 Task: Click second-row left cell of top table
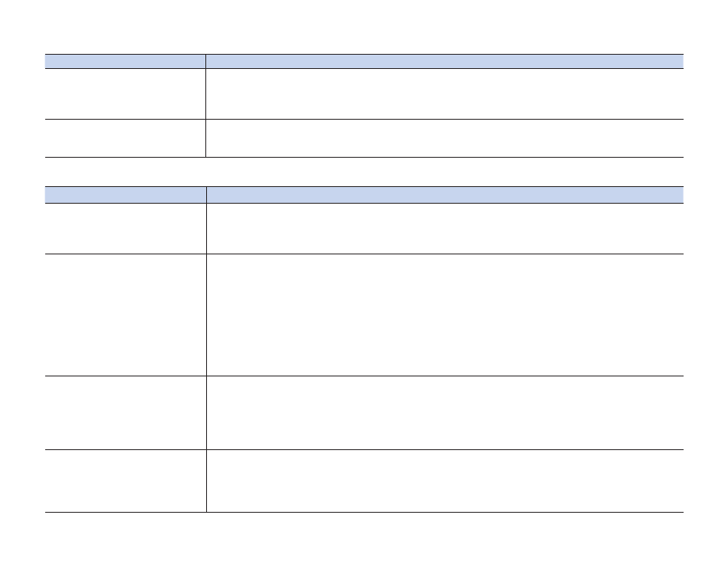click(125, 138)
